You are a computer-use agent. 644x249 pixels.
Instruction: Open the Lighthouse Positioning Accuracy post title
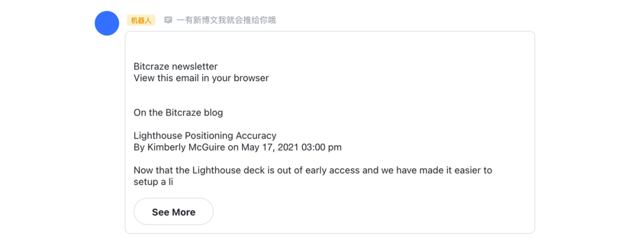tap(205, 136)
